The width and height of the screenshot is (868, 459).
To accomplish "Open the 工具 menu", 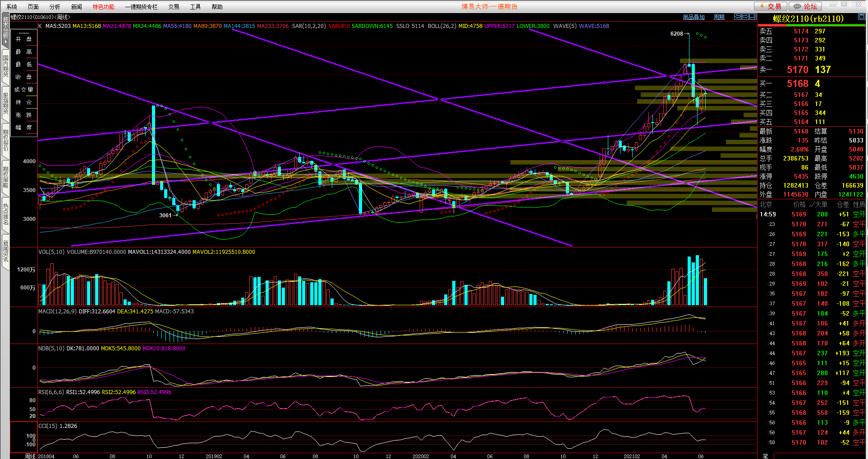I will coord(195,7).
